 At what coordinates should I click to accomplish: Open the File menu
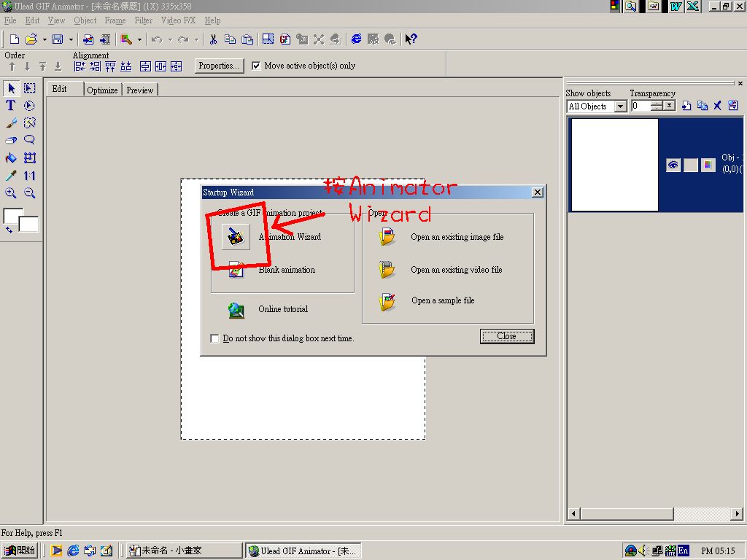[10, 20]
